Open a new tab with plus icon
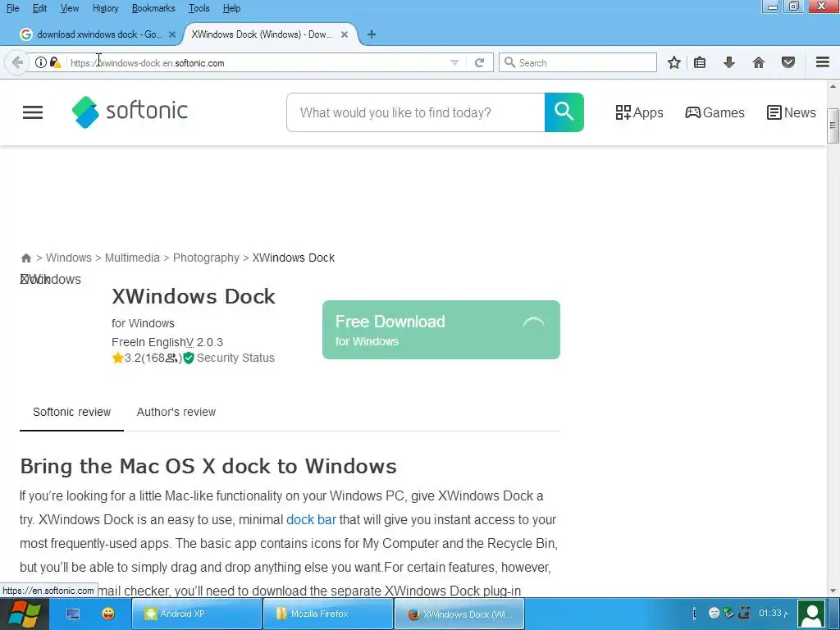This screenshot has height=630, width=840. click(372, 34)
